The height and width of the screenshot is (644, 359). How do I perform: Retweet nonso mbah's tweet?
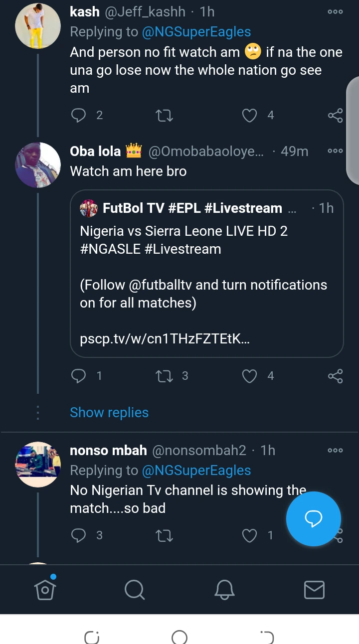point(164,535)
